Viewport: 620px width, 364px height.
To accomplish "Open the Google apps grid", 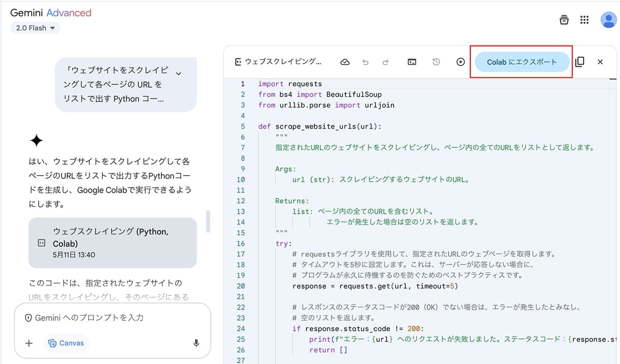I will tap(585, 20).
